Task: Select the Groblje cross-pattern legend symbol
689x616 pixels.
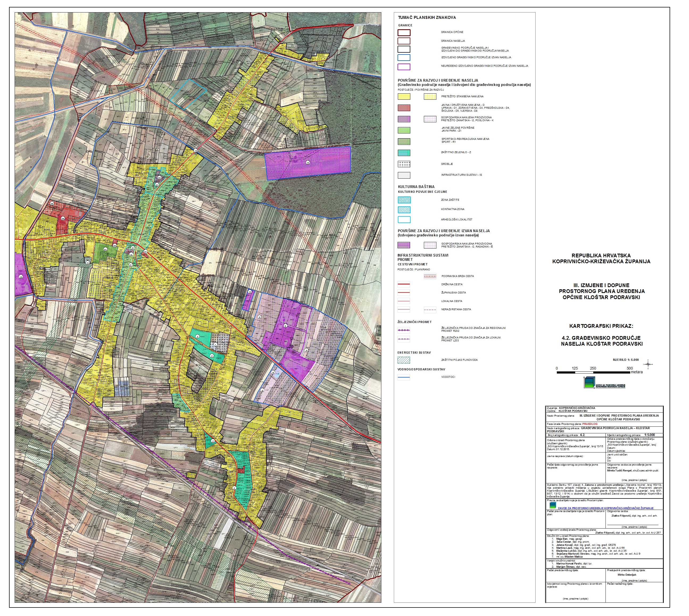Action: point(404,164)
